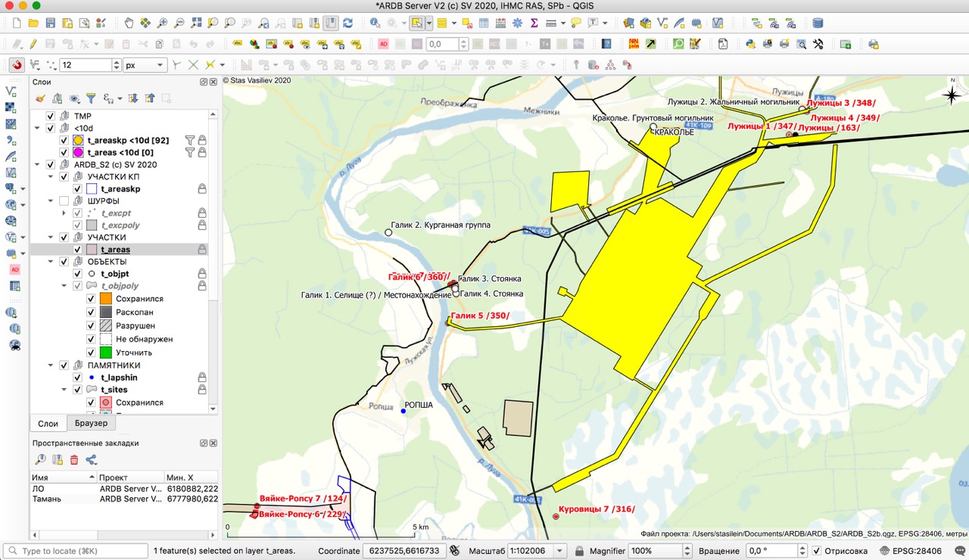Screen dimensions: 969x560
Task: Collapse the ОБЪЕКТЫ layer group
Action: pos(51,262)
